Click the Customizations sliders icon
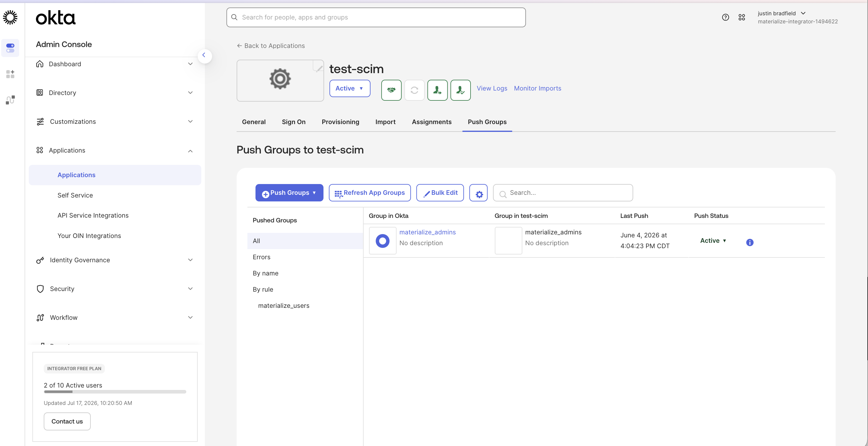 [x=40, y=122]
